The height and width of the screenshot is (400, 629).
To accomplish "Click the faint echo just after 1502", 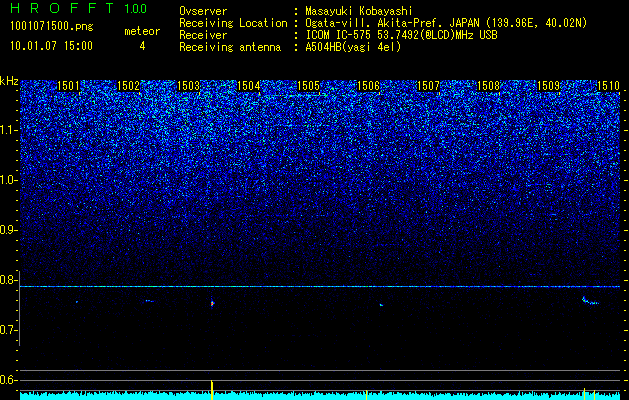I will click(x=149, y=301).
